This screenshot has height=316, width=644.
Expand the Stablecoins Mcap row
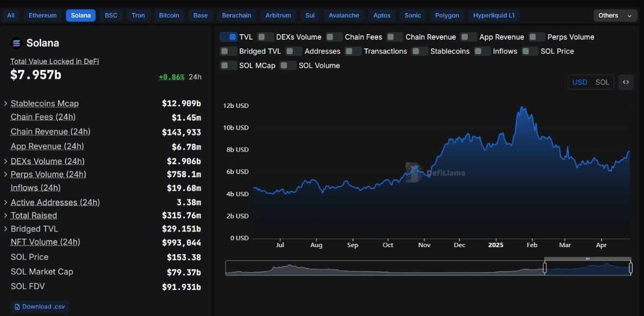pyautogui.click(x=5, y=104)
